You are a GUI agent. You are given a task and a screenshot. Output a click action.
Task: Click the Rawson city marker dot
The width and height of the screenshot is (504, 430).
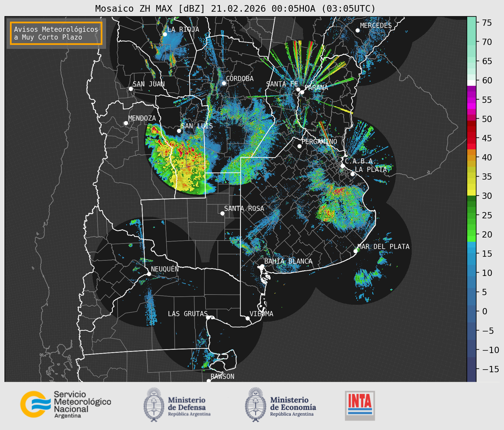point(209,381)
